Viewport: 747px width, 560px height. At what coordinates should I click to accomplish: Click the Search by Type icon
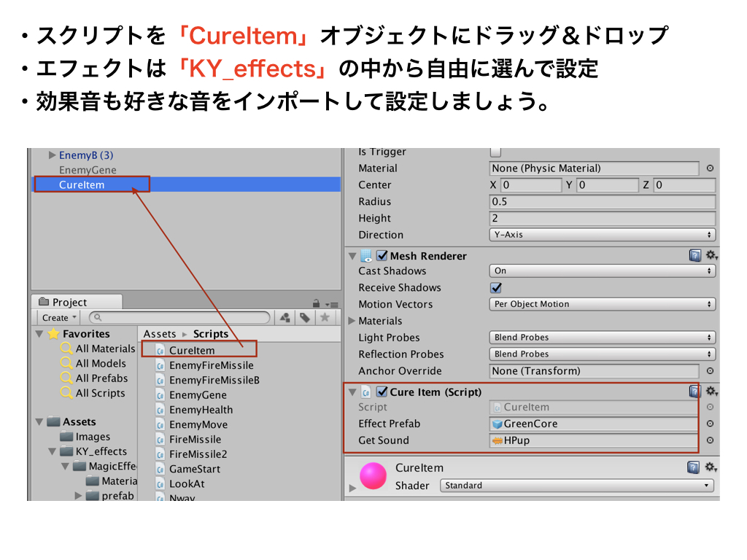click(x=285, y=318)
